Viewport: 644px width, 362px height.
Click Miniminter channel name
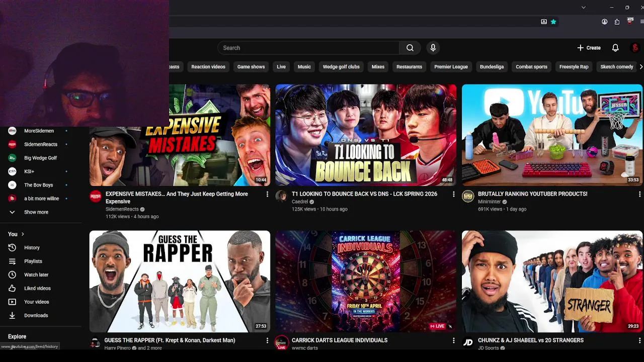(x=490, y=202)
